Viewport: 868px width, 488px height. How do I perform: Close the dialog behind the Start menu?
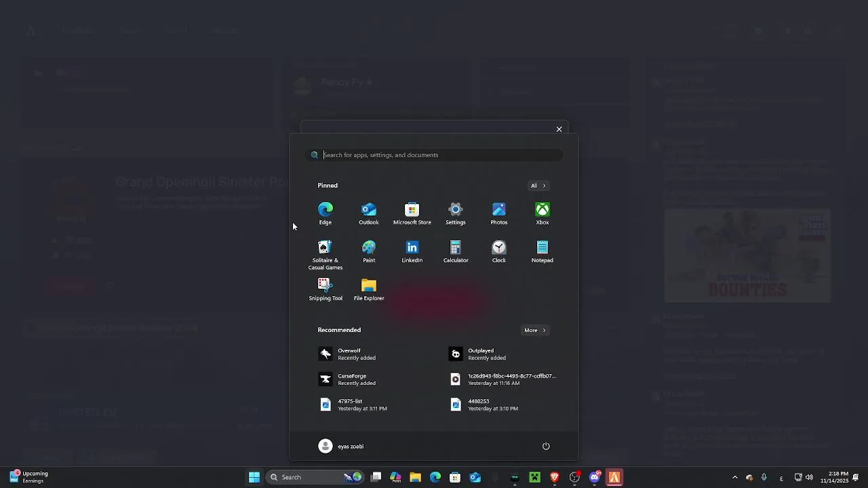(x=559, y=129)
